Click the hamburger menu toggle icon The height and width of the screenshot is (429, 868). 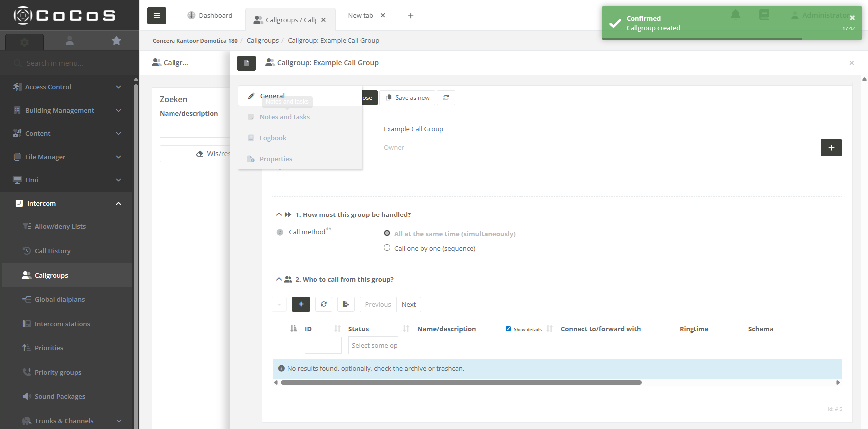click(x=156, y=16)
